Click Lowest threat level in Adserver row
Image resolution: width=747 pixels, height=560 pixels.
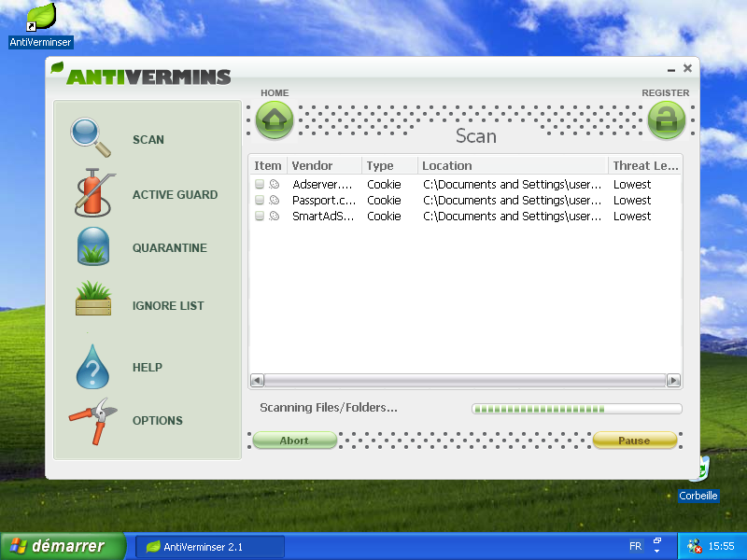(632, 184)
